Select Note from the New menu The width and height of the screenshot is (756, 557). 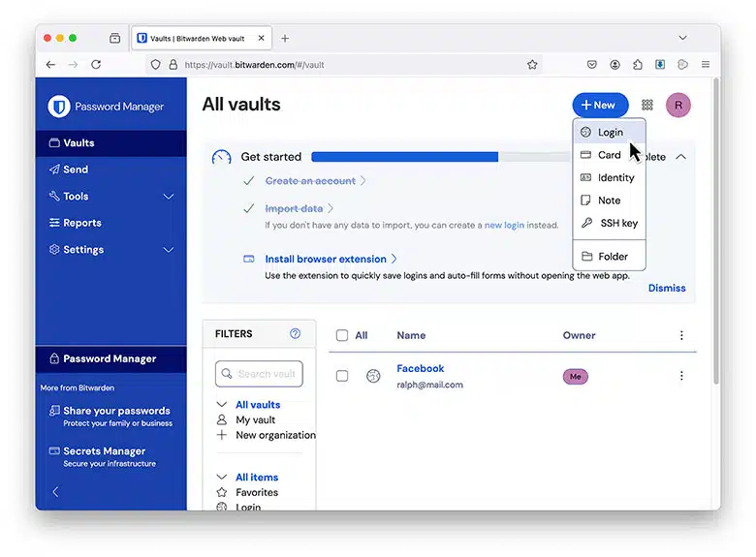coord(610,201)
